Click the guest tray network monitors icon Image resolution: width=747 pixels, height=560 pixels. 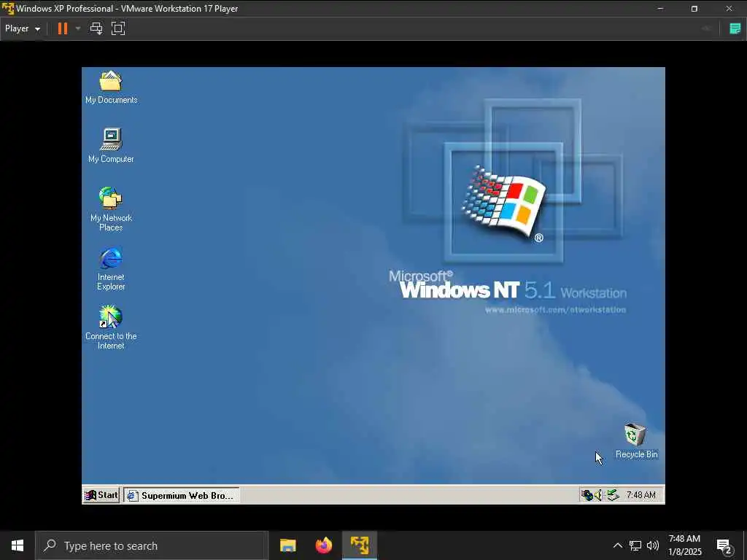click(x=587, y=495)
